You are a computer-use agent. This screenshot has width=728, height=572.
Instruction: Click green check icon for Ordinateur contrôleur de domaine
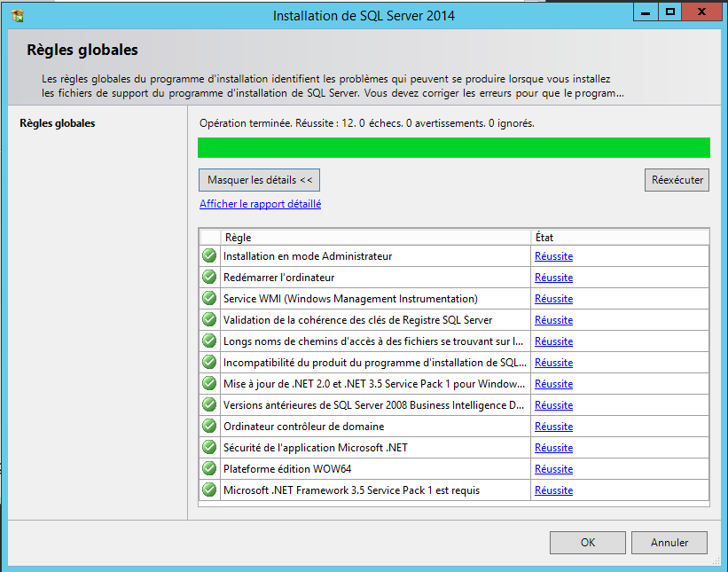tap(209, 426)
